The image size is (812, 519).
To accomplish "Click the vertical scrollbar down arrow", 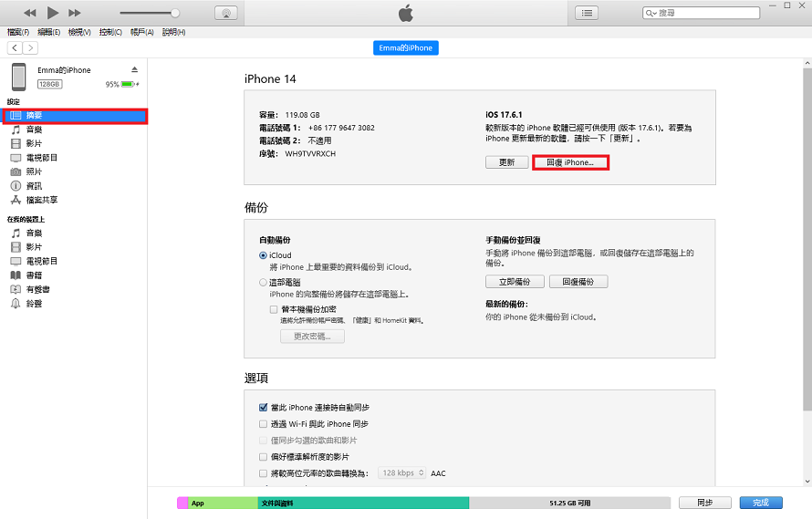I will (x=807, y=482).
